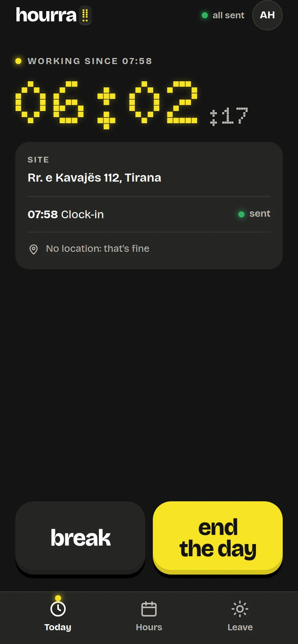Click the yellow working status dot
The image size is (298, 644).
tap(18, 61)
